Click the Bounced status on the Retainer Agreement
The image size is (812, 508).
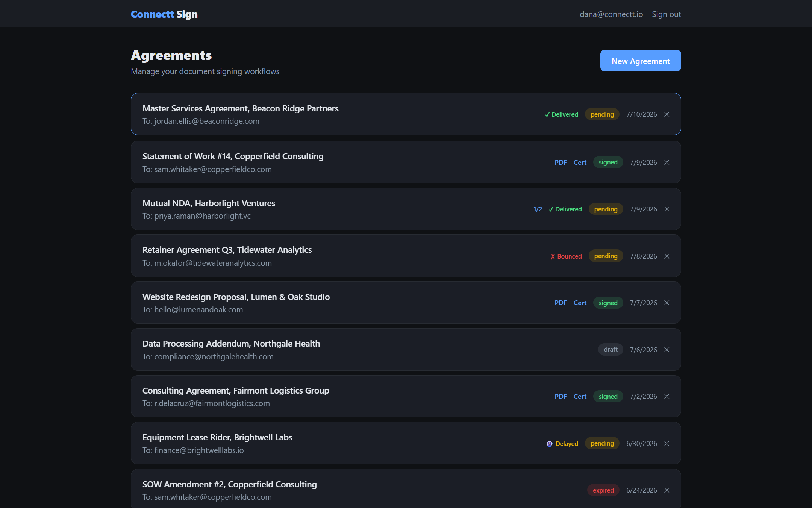(566, 256)
